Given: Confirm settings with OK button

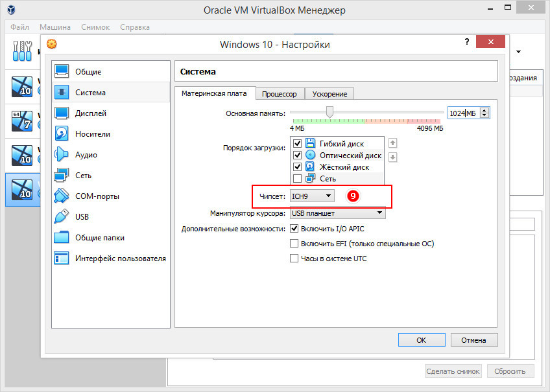Looking at the screenshot, I should point(422,340).
